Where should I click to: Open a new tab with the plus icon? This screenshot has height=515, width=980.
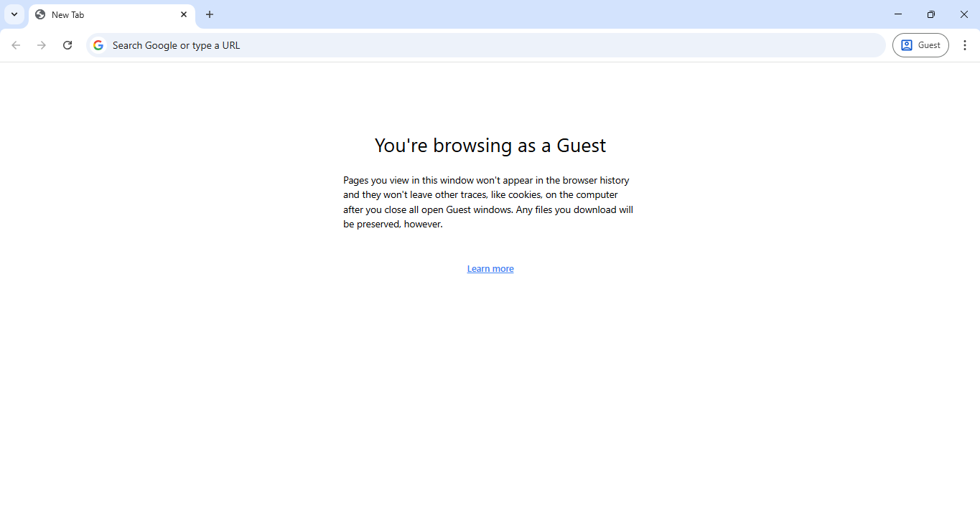(209, 14)
